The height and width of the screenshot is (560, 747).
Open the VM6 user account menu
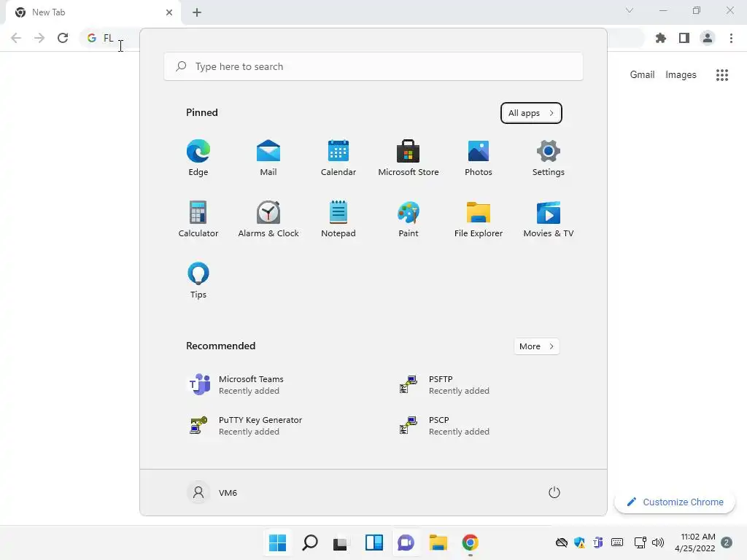click(212, 492)
